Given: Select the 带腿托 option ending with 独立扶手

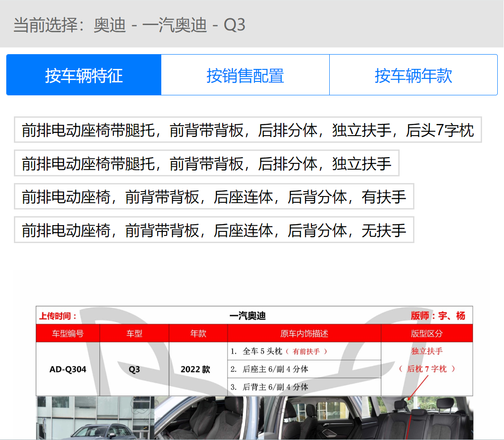Looking at the screenshot, I should [x=207, y=163].
